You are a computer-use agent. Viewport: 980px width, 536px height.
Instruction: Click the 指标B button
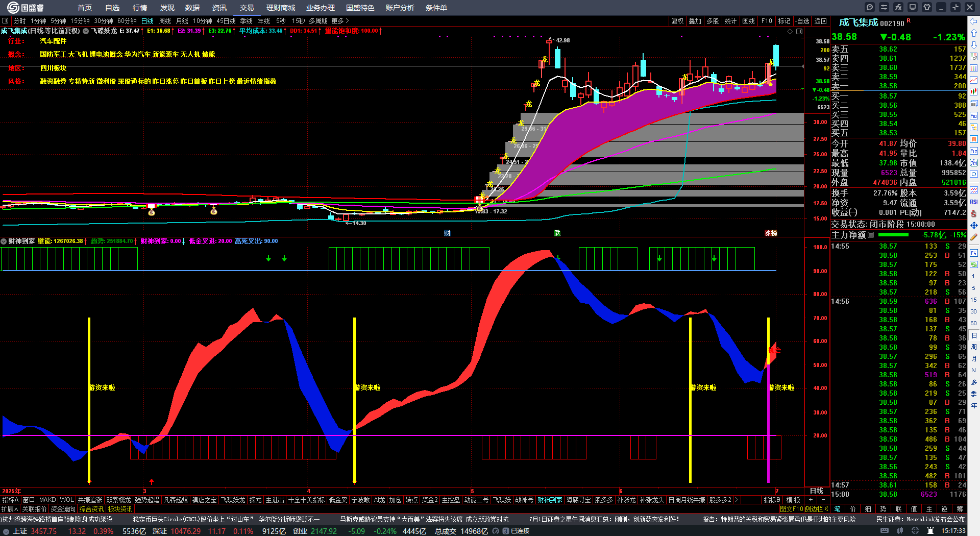pyautogui.click(x=772, y=500)
